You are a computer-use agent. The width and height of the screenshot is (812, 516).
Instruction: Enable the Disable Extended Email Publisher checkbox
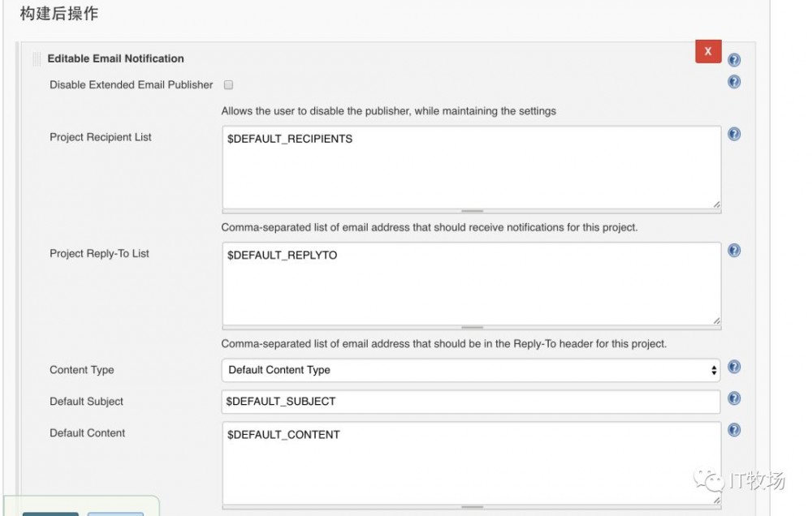click(x=229, y=84)
